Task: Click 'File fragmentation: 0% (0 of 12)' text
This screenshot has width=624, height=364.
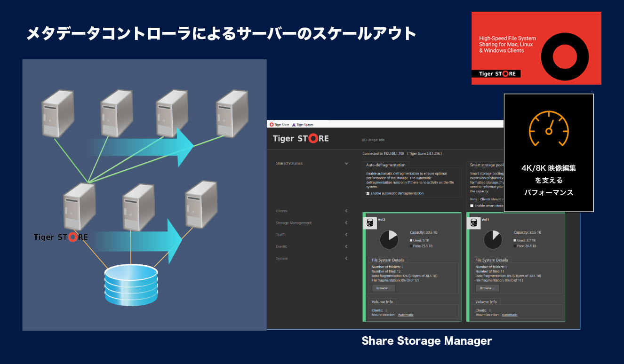Action: [394, 280]
